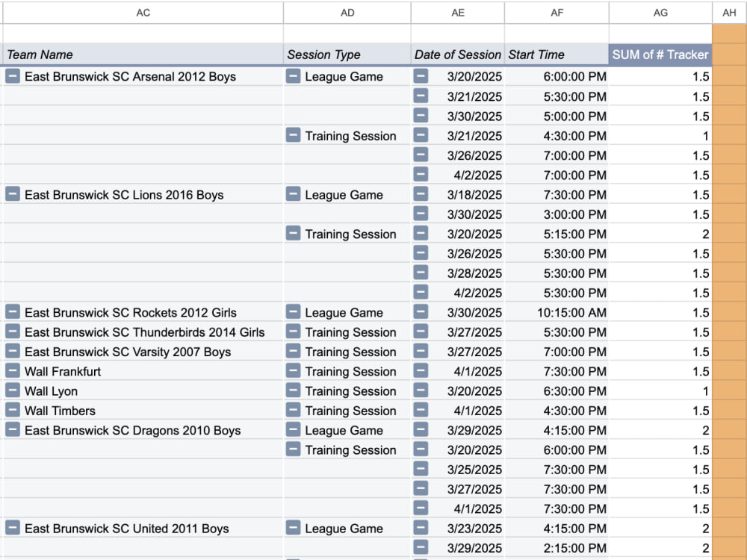This screenshot has width=747, height=560.
Task: Collapse the 3/28/2025 5:30:00 PM date row
Action: click(x=421, y=273)
